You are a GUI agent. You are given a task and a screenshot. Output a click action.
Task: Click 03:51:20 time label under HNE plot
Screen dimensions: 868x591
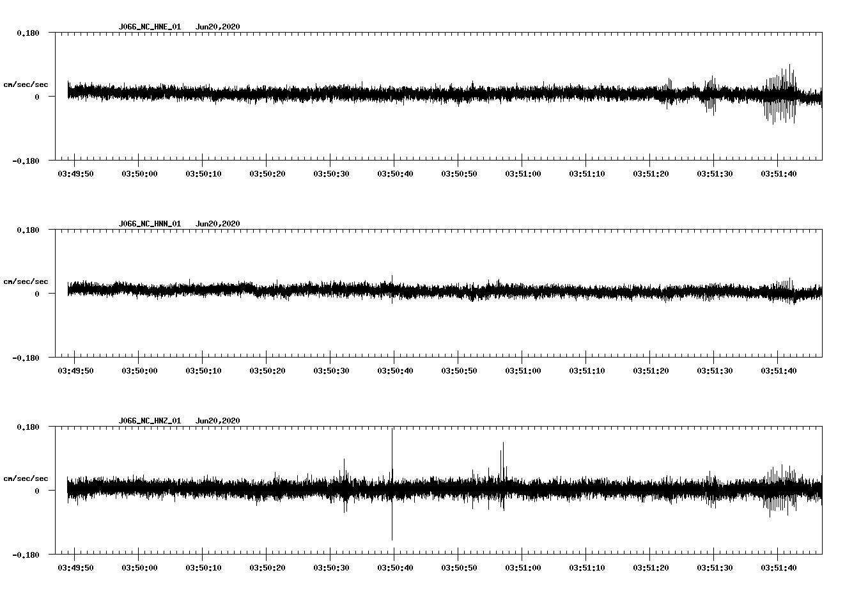[x=651, y=173]
